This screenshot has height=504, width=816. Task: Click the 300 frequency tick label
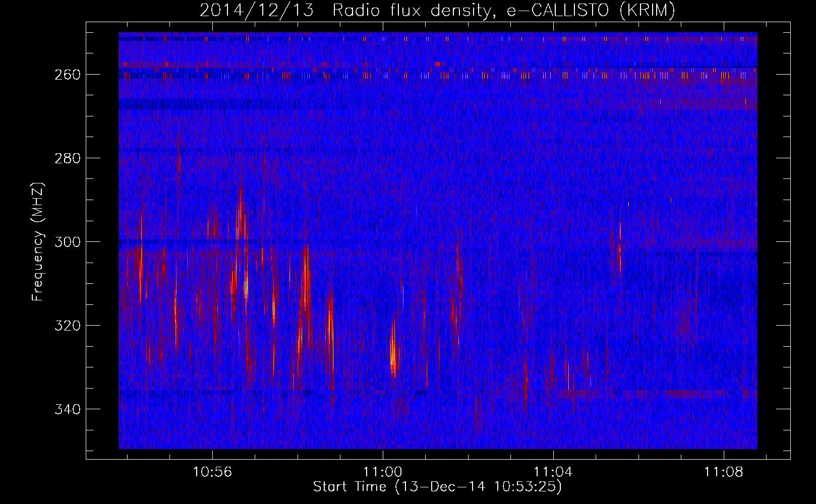tap(67, 242)
